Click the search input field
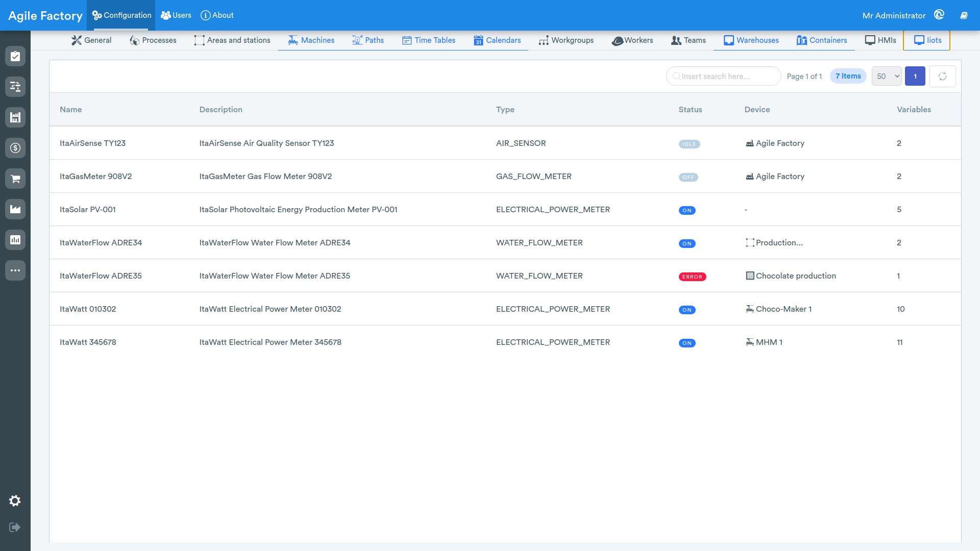The width and height of the screenshot is (980, 551). (x=723, y=77)
